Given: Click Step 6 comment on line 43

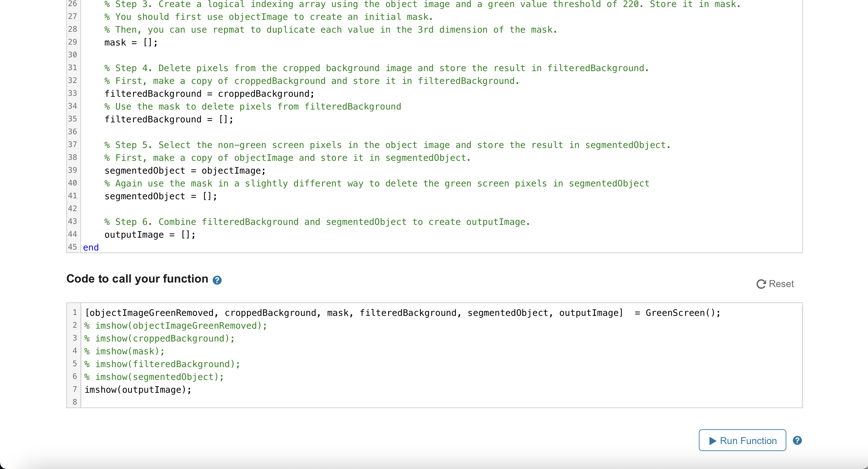Looking at the screenshot, I should (317, 222).
